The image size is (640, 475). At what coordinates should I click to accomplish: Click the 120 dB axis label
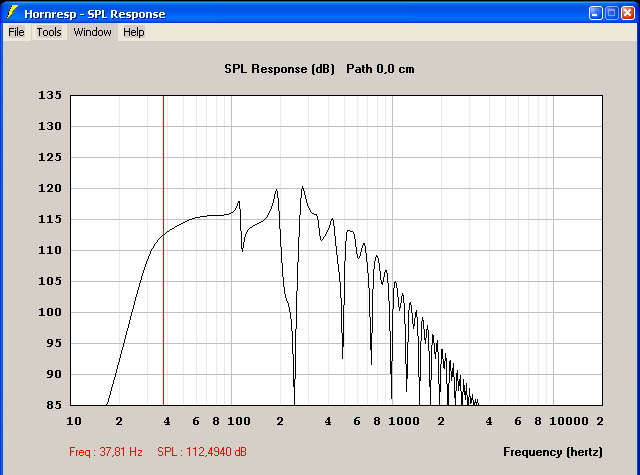50,188
